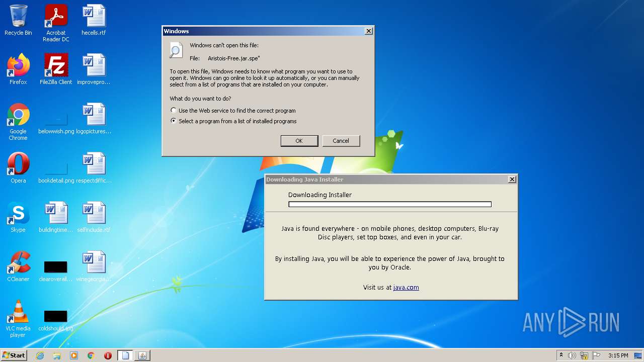Select the improvepro… Word document icon

pyautogui.click(x=94, y=69)
